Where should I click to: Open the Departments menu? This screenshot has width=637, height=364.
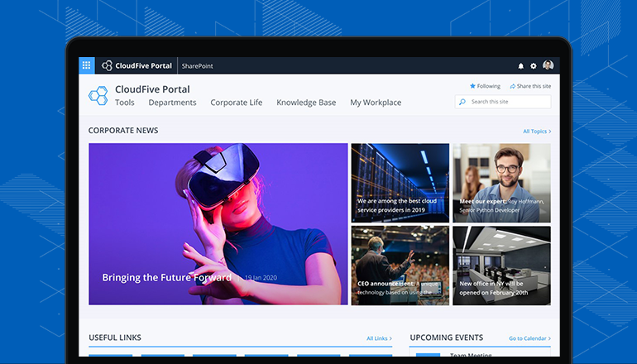172,103
